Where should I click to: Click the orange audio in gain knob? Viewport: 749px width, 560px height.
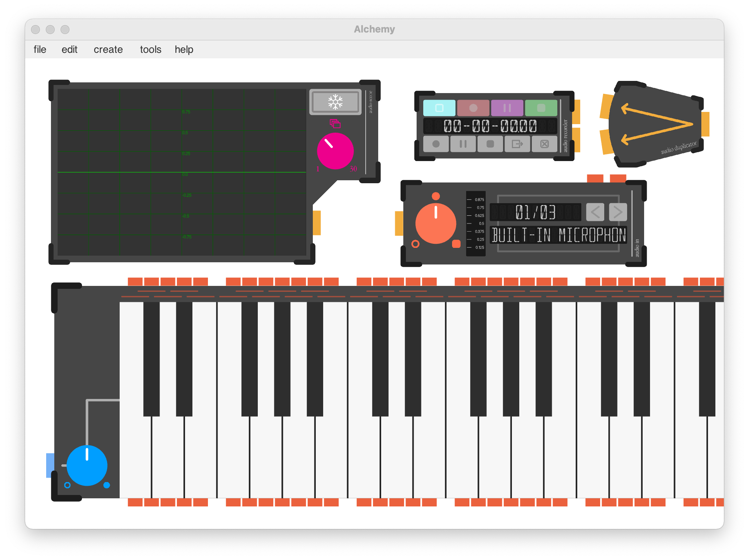click(436, 223)
